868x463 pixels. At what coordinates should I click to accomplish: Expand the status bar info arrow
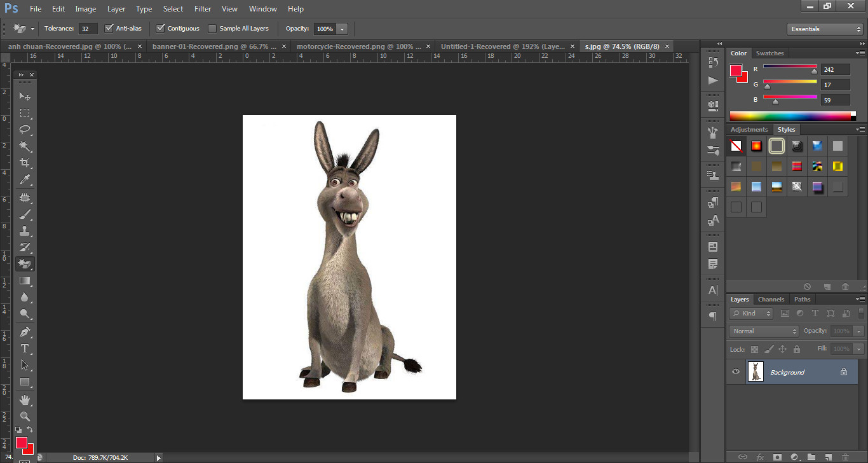(159, 457)
